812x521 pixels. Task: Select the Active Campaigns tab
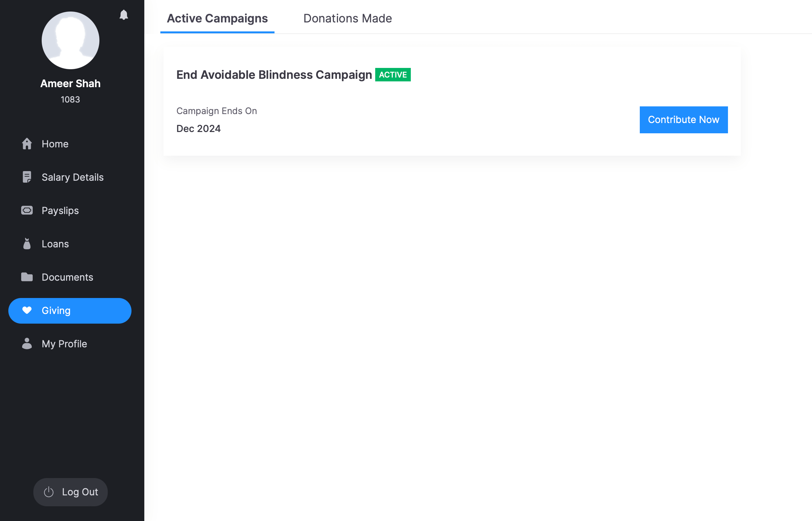click(x=217, y=18)
